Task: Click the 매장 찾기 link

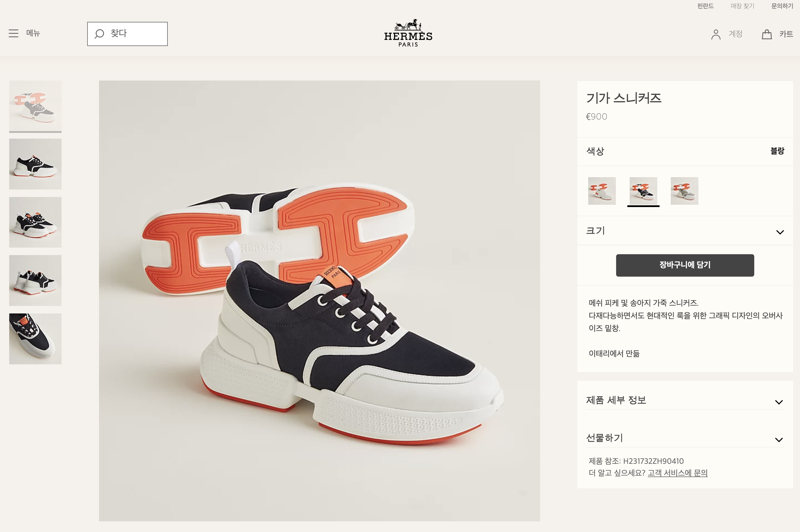Action: (x=742, y=6)
